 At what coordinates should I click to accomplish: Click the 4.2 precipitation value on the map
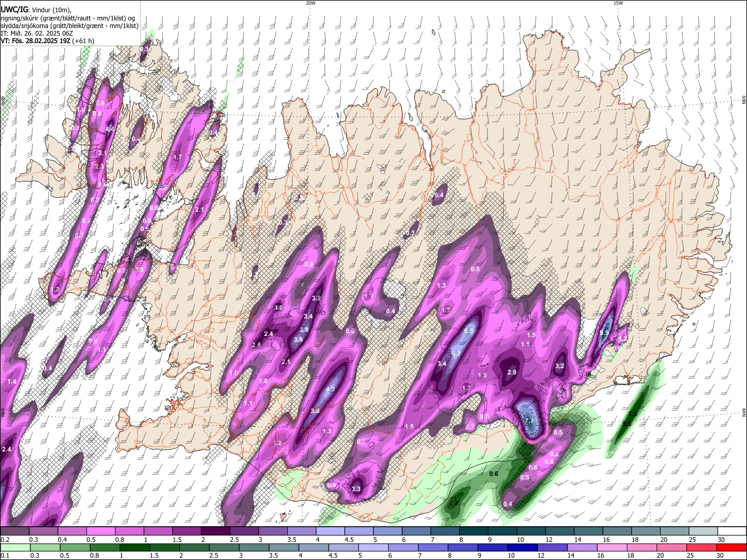330,390
